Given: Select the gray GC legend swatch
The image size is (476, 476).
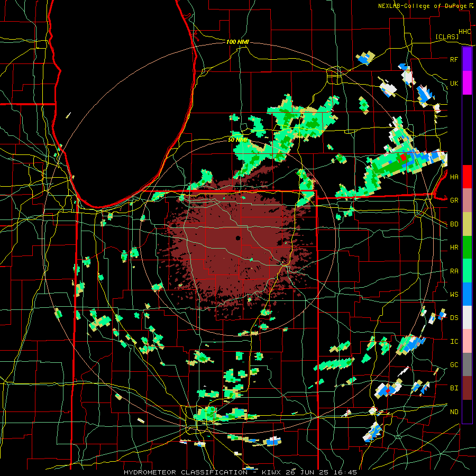Looking at the screenshot, I should point(467,364).
